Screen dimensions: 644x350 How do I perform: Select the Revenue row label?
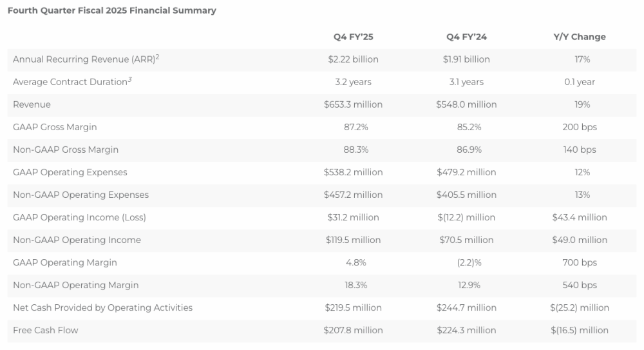[32, 104]
